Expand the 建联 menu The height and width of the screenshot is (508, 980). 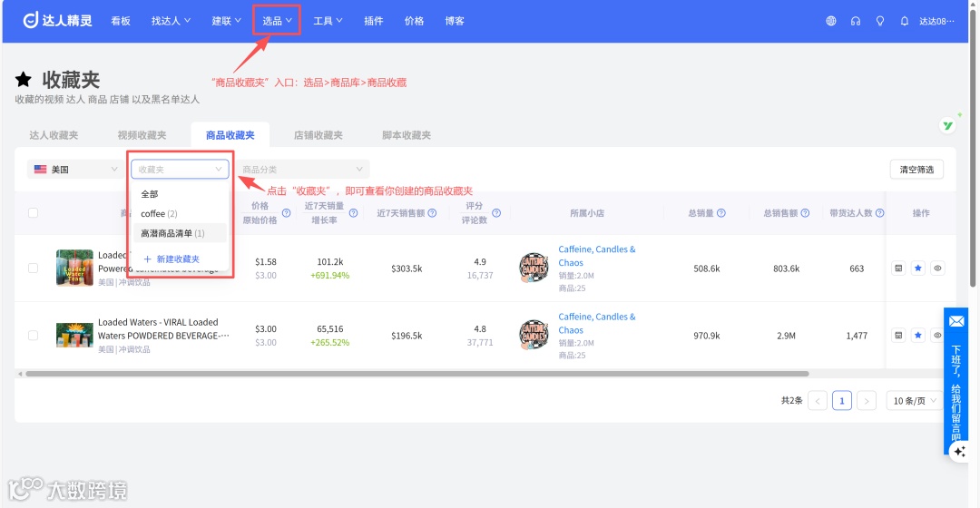coord(226,21)
